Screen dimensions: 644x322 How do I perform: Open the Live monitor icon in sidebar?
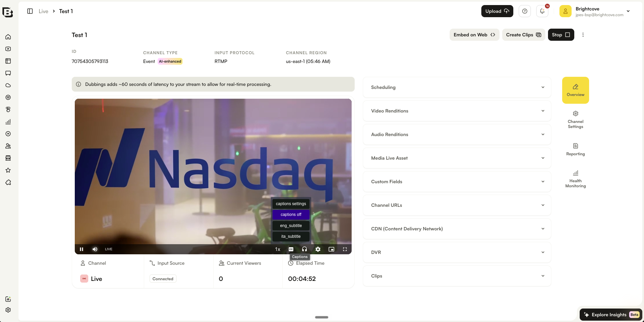click(8, 73)
